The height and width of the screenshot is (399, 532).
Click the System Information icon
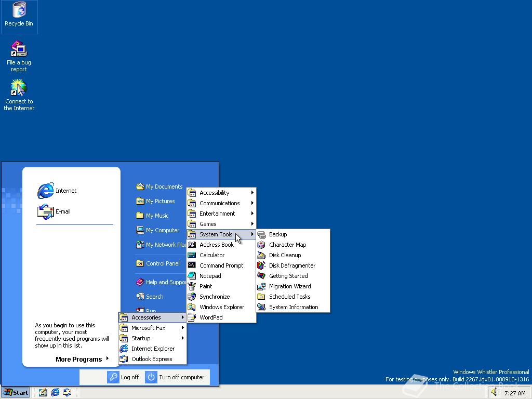tap(261, 307)
